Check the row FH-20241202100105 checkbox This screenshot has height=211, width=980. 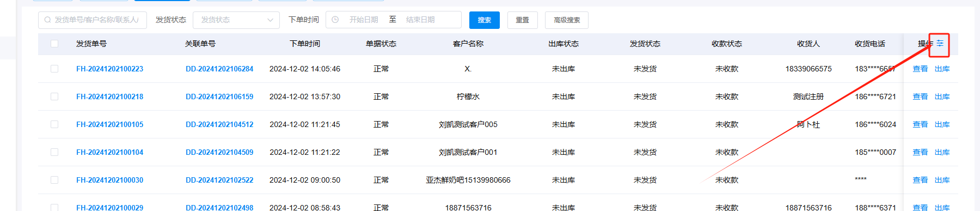pyautogui.click(x=54, y=124)
